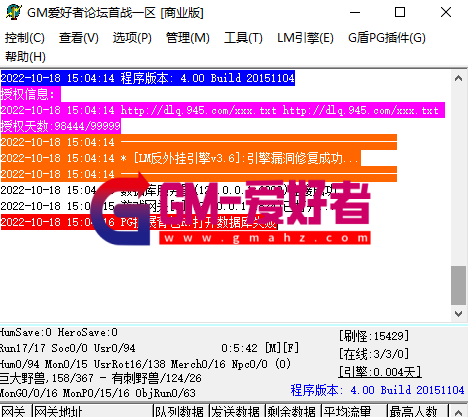Open the 控制(C) menu

tap(25, 38)
